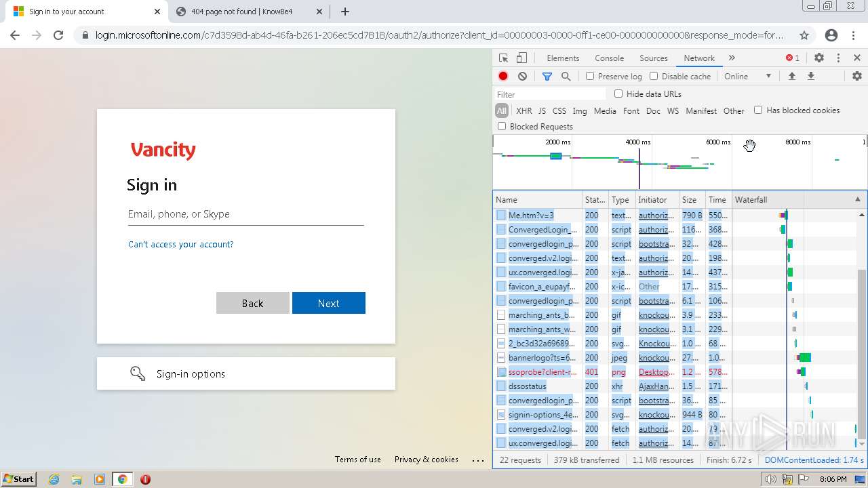Open the Sources tab
Screen dimensions: 868x488
(x=654, y=58)
